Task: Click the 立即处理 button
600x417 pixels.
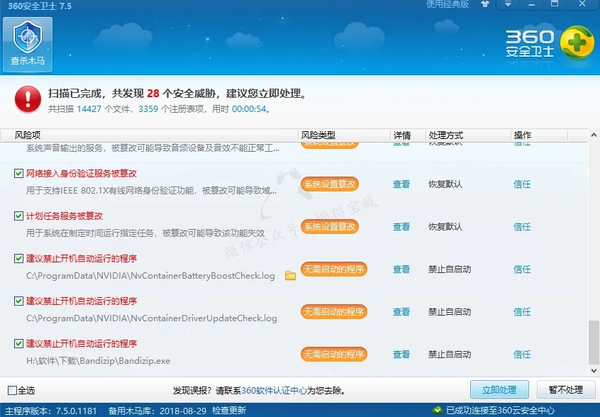Action: coord(498,389)
